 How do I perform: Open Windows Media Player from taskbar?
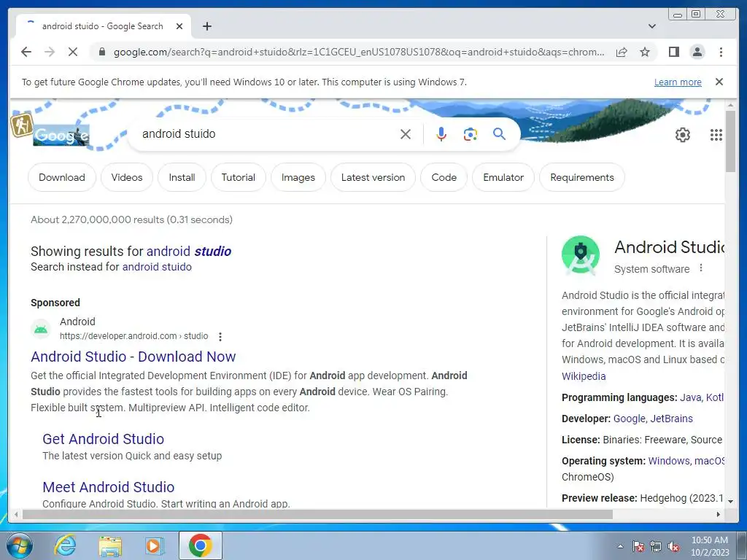(154, 545)
